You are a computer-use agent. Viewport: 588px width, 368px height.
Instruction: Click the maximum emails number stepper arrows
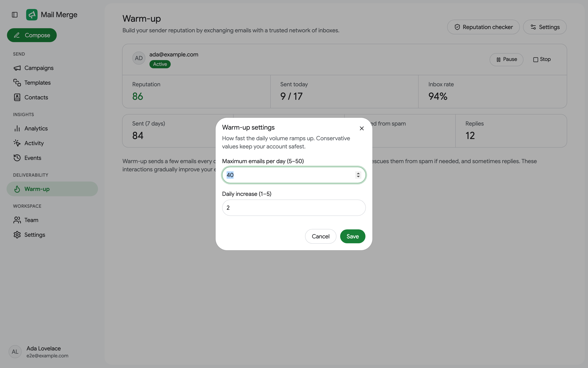(x=358, y=175)
